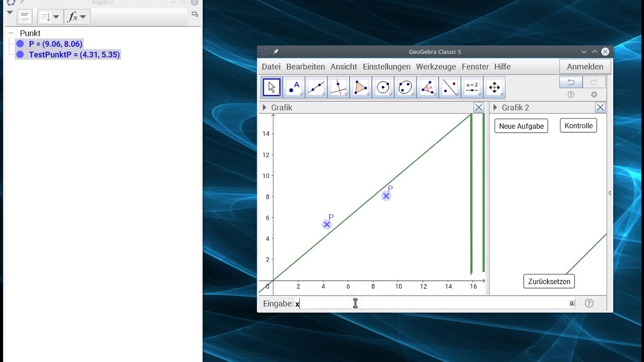Toggle the Algebra style bar icon
This screenshot has height=362, width=644.
[25, 17]
